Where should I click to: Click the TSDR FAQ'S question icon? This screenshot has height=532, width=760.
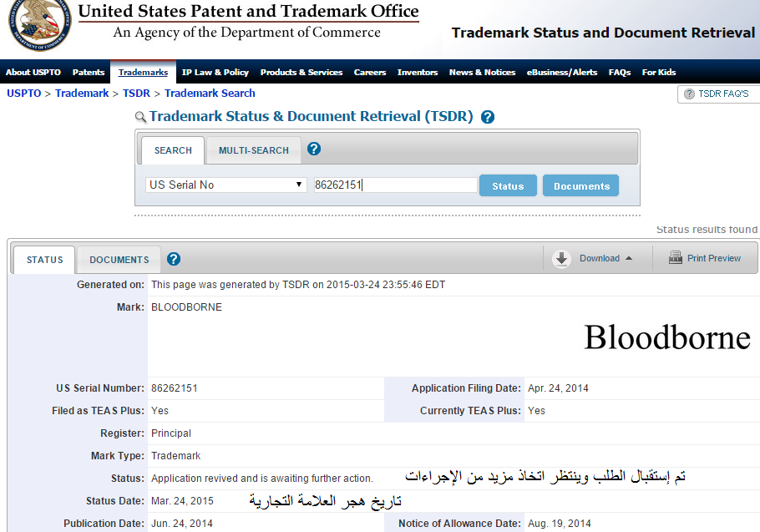click(689, 94)
